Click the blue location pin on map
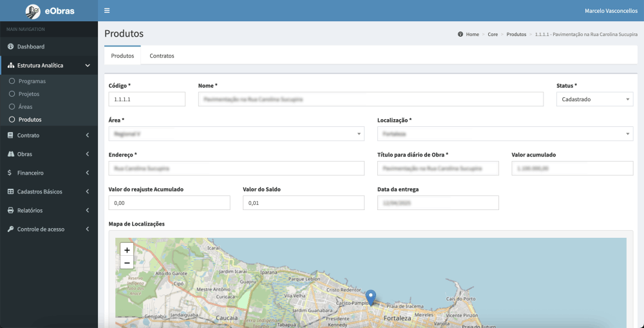This screenshot has height=328, width=644. click(x=370, y=297)
